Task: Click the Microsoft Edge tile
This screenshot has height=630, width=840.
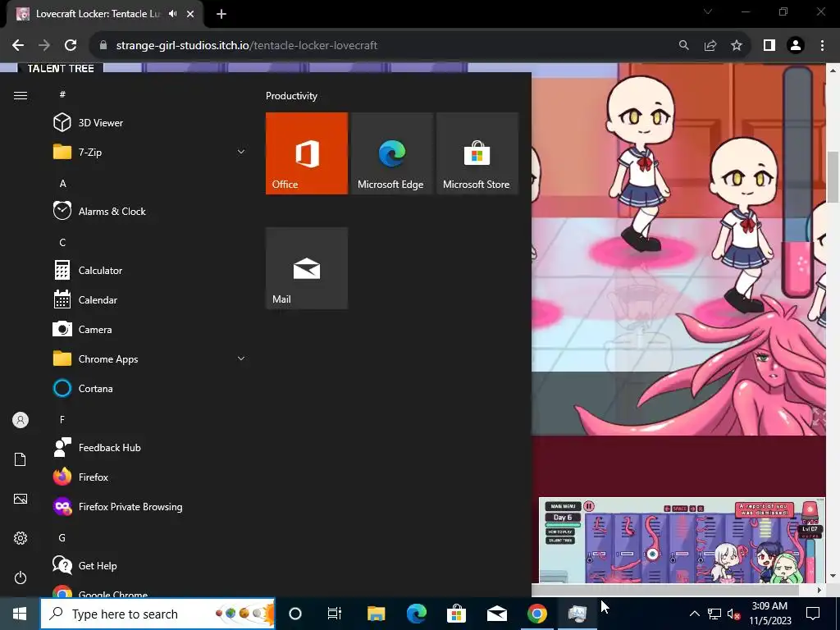Action: (391, 153)
